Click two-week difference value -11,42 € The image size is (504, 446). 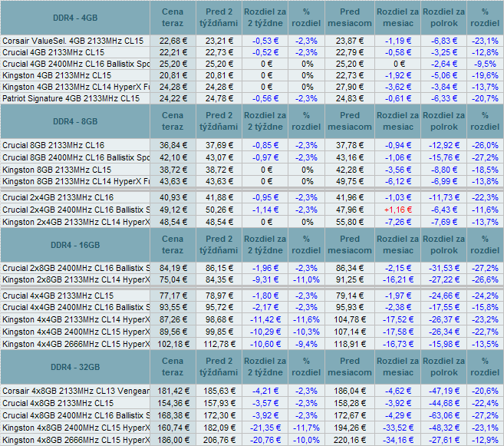(265, 319)
